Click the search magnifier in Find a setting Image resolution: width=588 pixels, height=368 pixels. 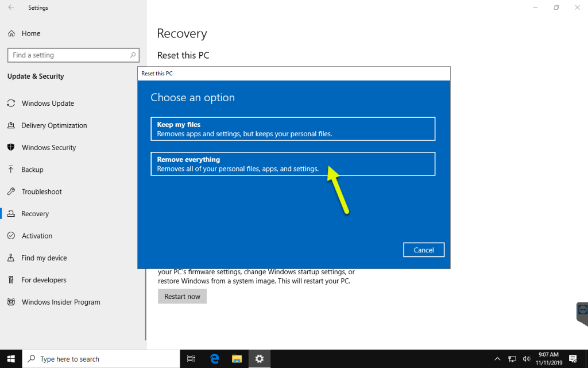pyautogui.click(x=133, y=55)
